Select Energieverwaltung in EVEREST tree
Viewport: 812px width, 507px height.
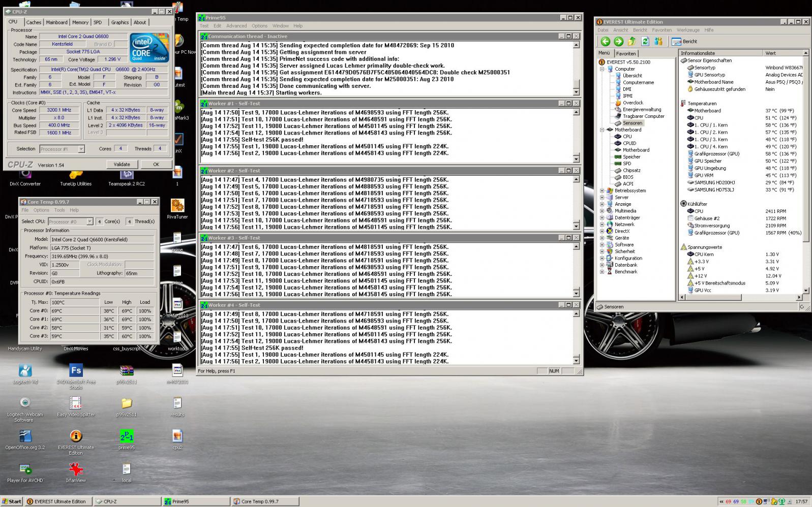(x=642, y=109)
